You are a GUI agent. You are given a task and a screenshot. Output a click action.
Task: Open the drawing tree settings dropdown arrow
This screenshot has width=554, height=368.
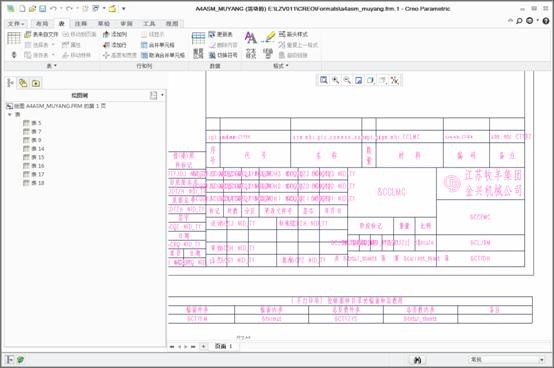pyautogui.click(x=162, y=95)
